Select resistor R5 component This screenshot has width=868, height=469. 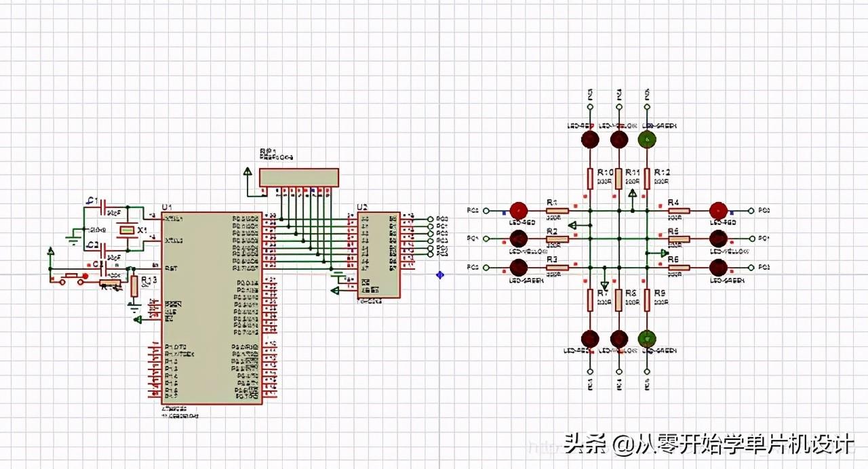pyautogui.click(x=679, y=239)
